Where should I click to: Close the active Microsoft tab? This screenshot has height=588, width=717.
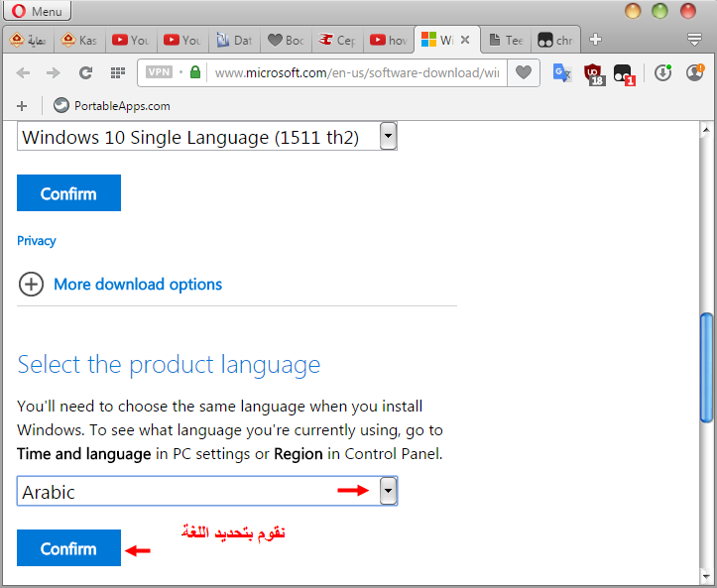coord(465,40)
